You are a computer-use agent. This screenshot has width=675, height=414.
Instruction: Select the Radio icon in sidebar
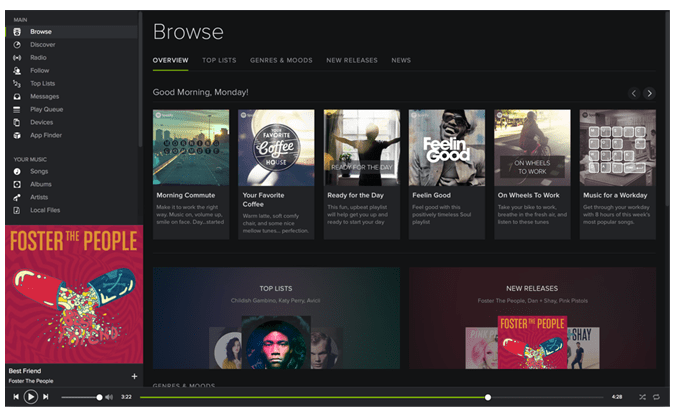(x=17, y=58)
